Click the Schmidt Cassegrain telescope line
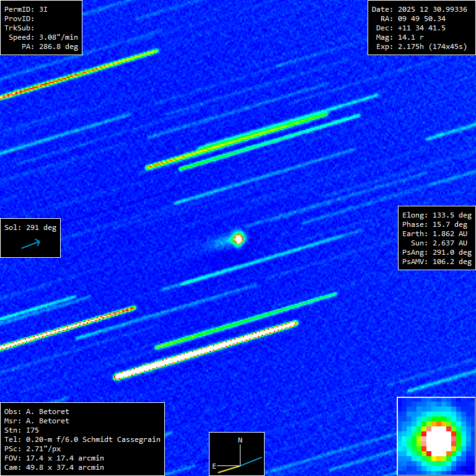The width and height of the screenshot is (476, 476). click(x=82, y=439)
